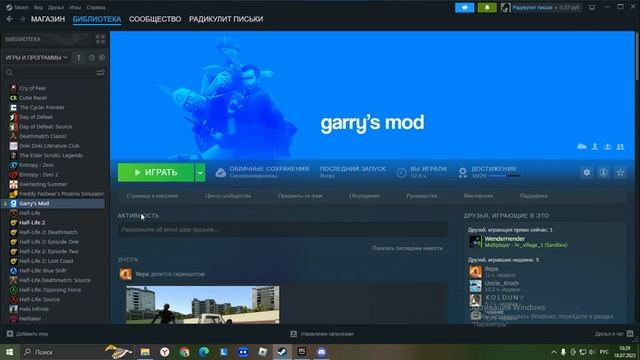
Task: Open the Справка menu
Action: 96,7
